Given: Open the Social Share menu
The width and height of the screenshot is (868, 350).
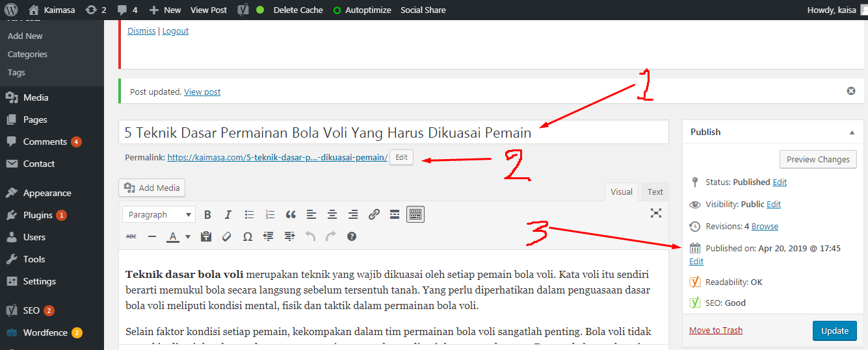Looking at the screenshot, I should 423,10.
